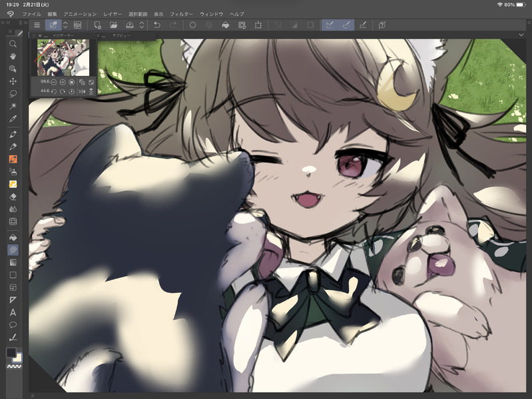This screenshot has height=399, width=532.
Task: Toggle Snap to Grid
Action: pos(363,25)
